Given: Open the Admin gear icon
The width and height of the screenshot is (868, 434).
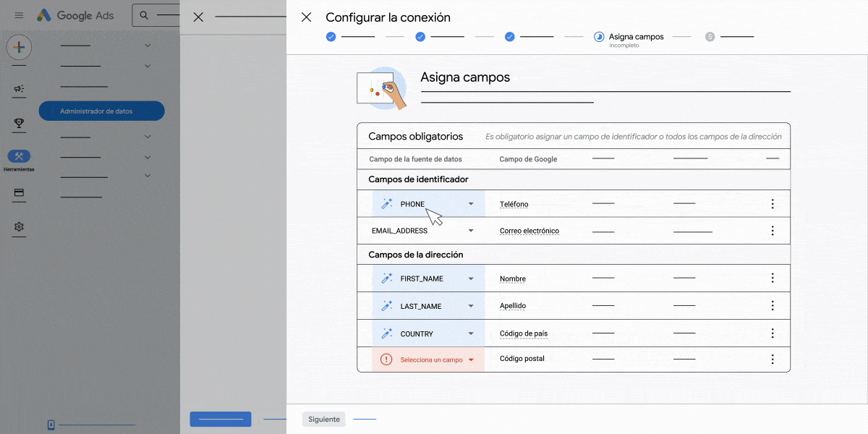Looking at the screenshot, I should [19, 227].
